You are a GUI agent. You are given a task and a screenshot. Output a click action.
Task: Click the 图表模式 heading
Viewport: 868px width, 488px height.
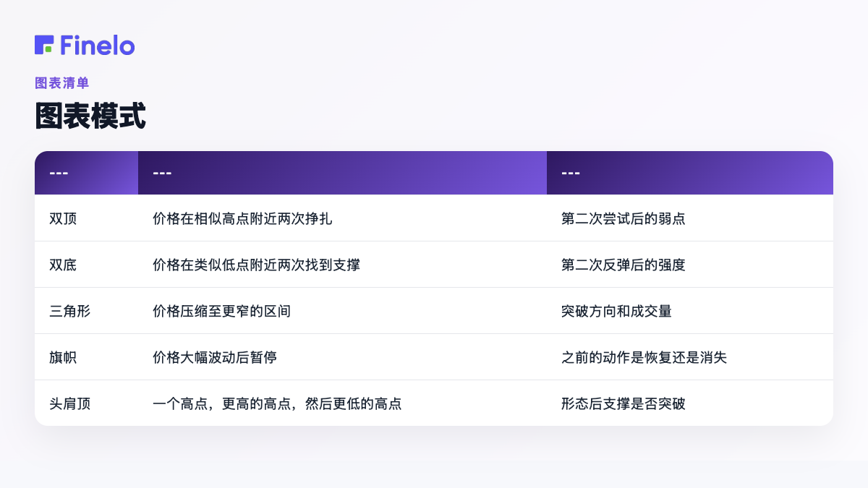[x=90, y=116]
